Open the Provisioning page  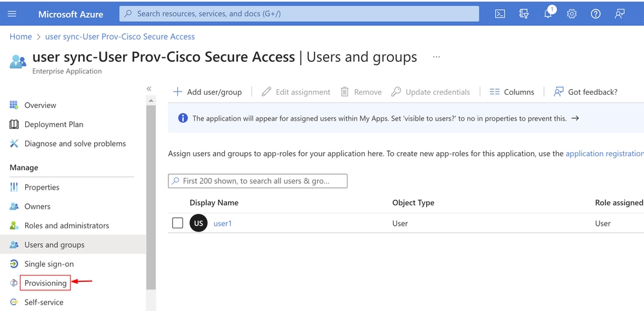tap(45, 283)
